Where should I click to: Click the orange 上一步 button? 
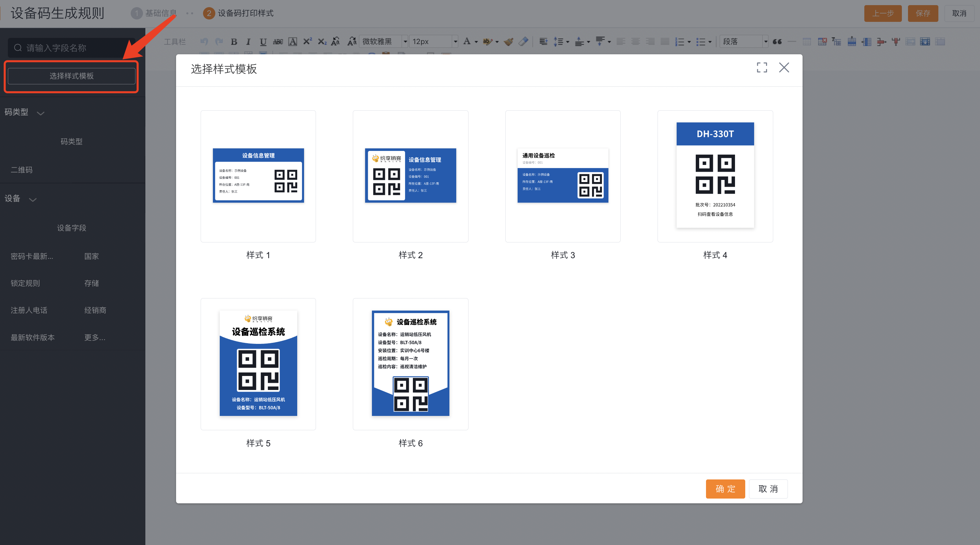883,13
